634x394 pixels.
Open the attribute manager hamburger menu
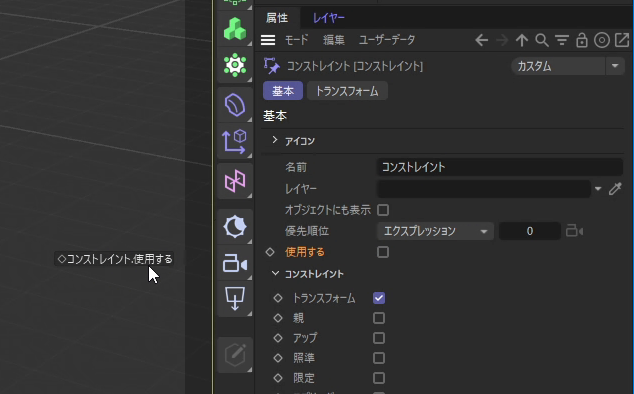pyautogui.click(x=268, y=40)
